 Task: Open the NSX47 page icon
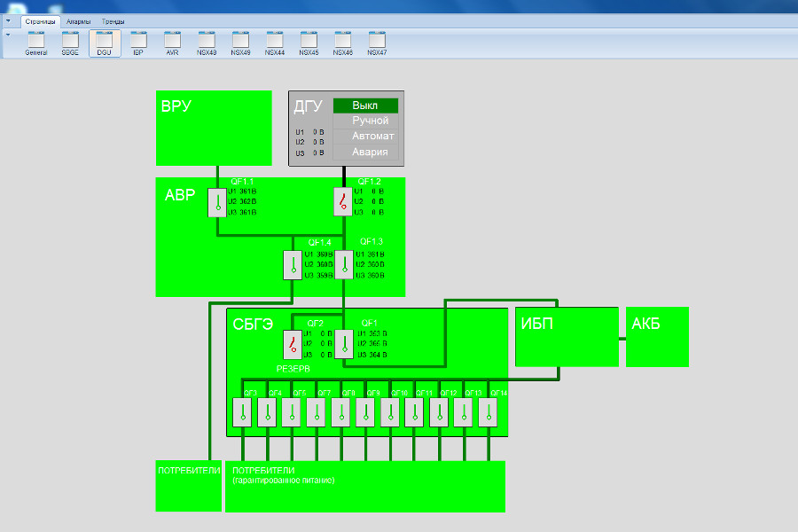tap(377, 43)
